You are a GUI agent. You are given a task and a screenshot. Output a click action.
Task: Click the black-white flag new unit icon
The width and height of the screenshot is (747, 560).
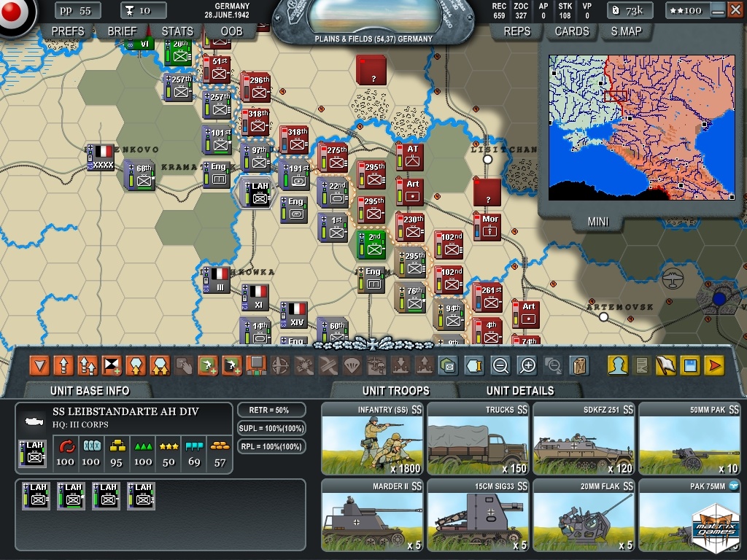112,365
